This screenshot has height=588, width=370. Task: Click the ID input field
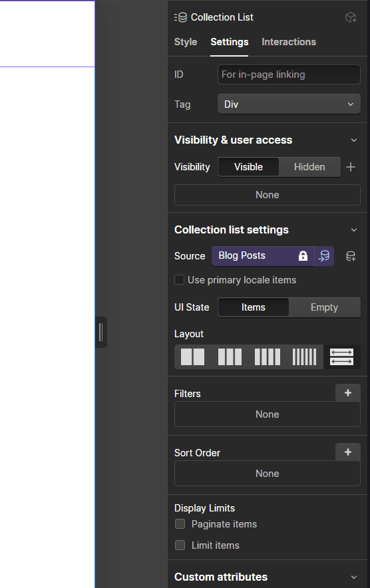289,74
